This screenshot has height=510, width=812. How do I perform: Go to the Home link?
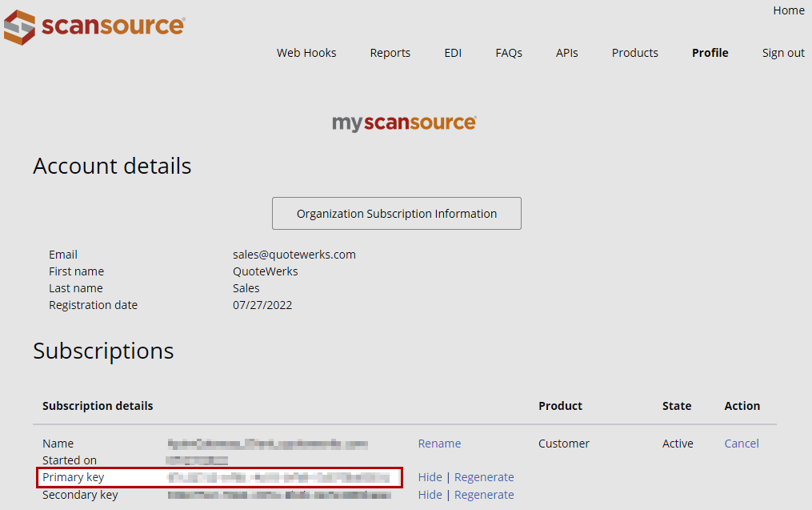788,10
